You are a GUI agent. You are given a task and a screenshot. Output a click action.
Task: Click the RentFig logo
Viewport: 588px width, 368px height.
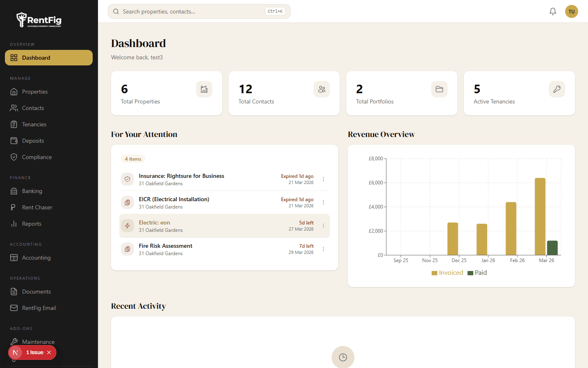coord(39,20)
